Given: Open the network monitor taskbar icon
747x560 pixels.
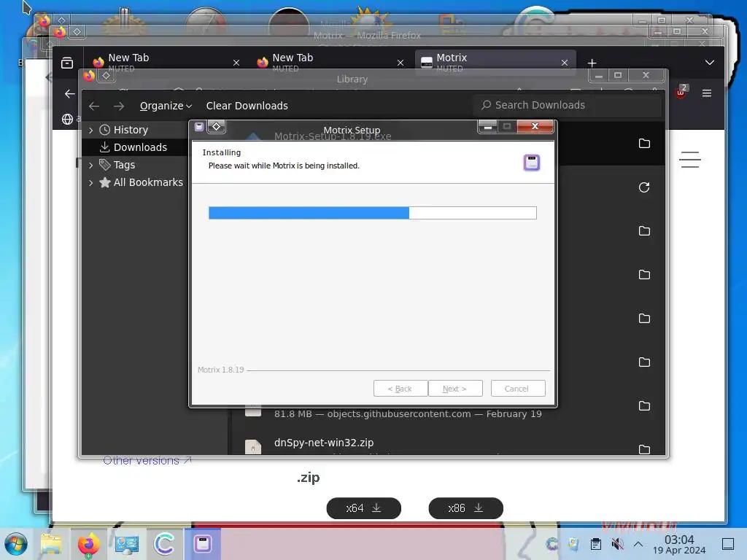Looking at the screenshot, I should 127,544.
